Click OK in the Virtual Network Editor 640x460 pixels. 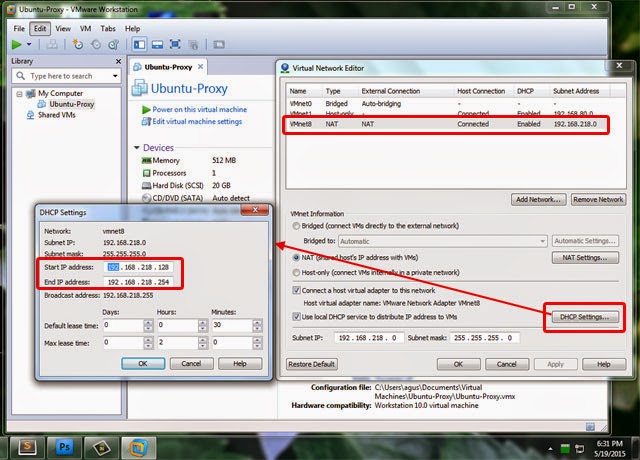[458, 364]
